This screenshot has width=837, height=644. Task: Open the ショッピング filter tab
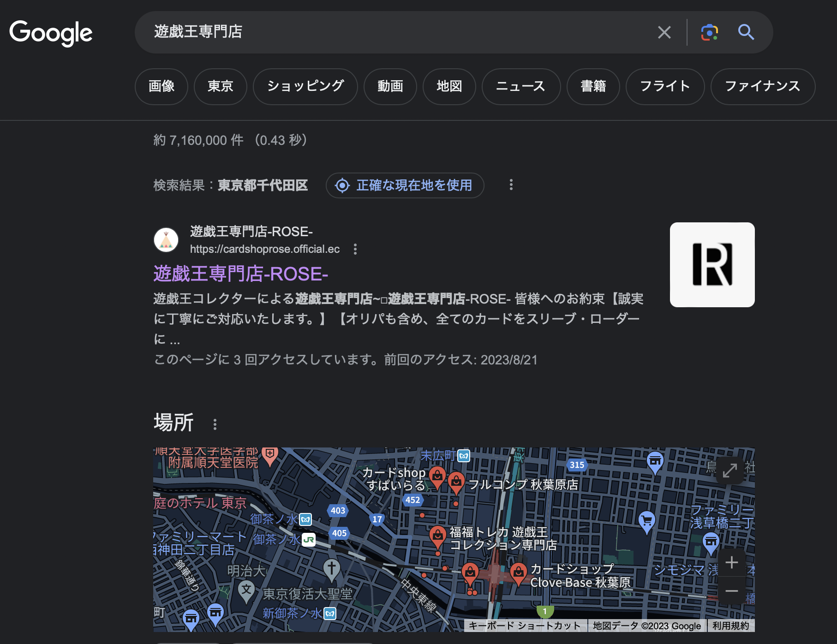pos(305,86)
